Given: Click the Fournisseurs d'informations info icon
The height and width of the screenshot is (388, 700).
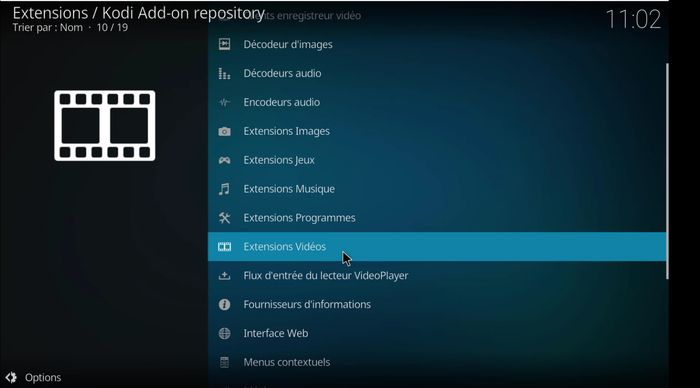Looking at the screenshot, I should tap(224, 305).
